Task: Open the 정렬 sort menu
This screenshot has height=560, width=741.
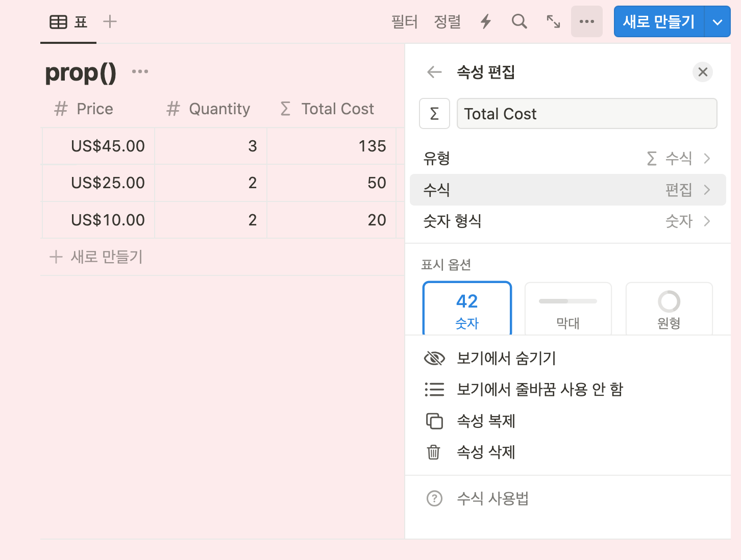Action: 448,21
